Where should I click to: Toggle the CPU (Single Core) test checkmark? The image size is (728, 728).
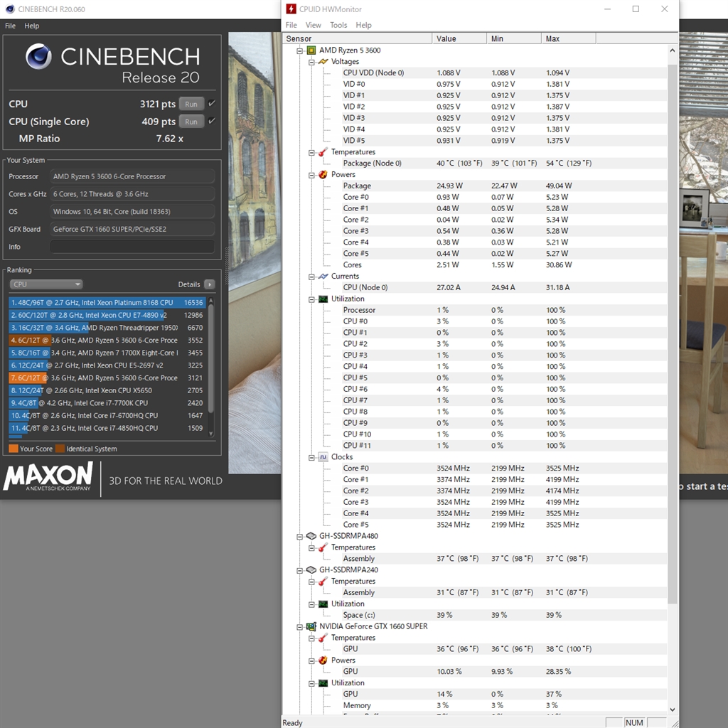[x=212, y=121]
